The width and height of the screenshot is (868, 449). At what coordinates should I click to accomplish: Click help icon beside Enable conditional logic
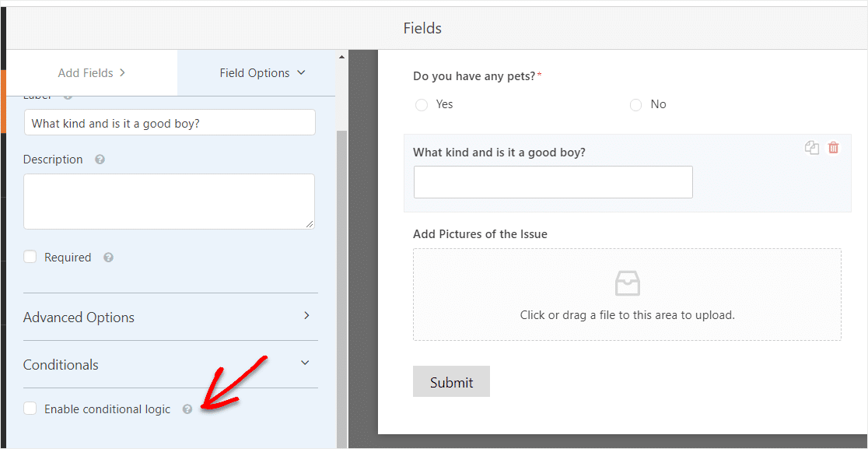coord(187,409)
